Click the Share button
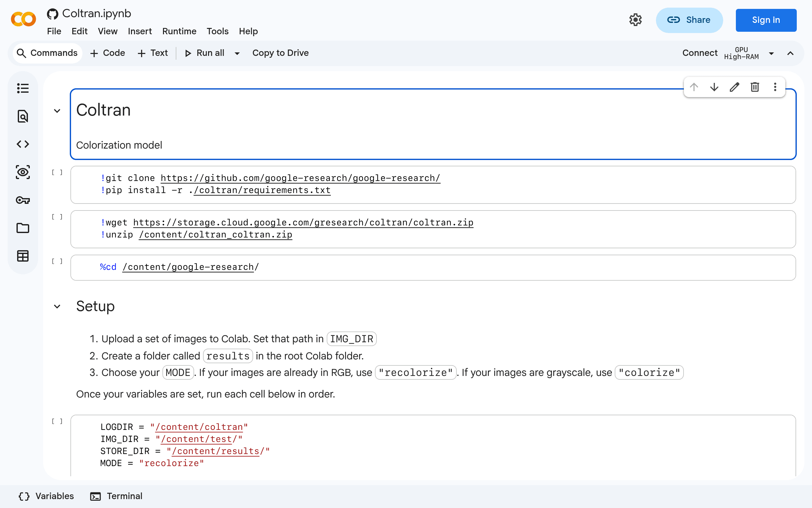Screen dimensions: 812x508 point(689,20)
